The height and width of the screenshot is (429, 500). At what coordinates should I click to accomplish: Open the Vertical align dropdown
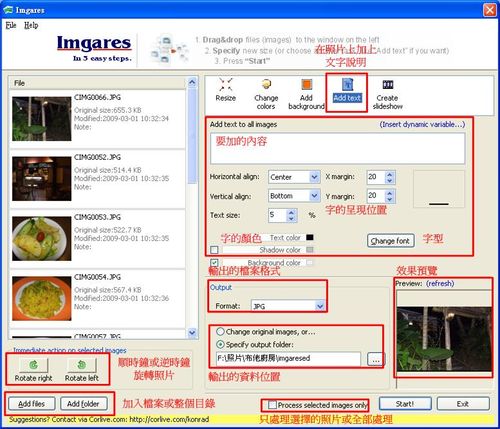pyautogui.click(x=314, y=196)
